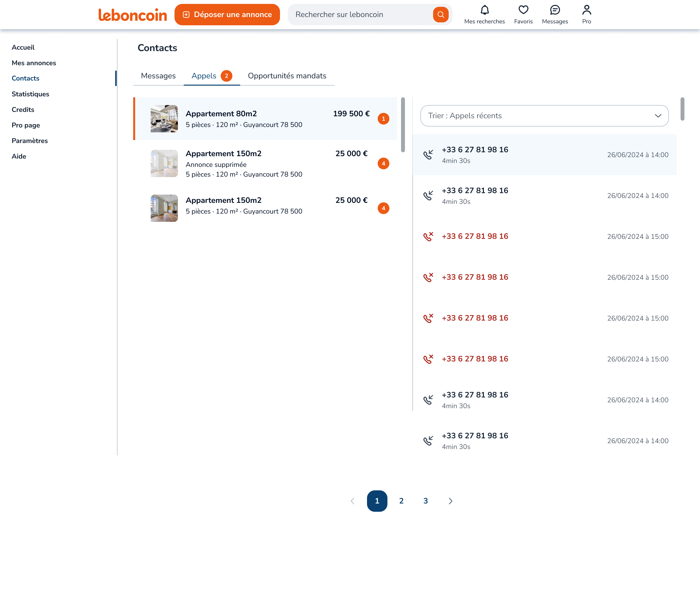Open Statistiques in the sidebar
Screen dimensions: 700x593
click(30, 94)
